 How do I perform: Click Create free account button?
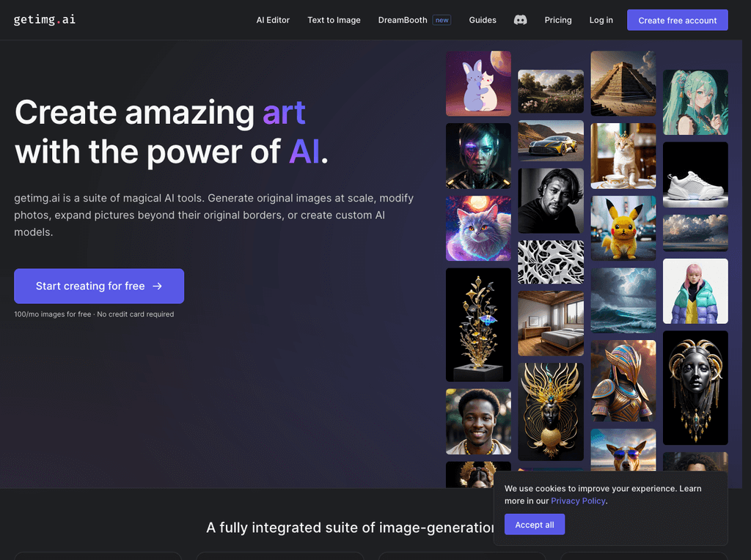coord(677,20)
